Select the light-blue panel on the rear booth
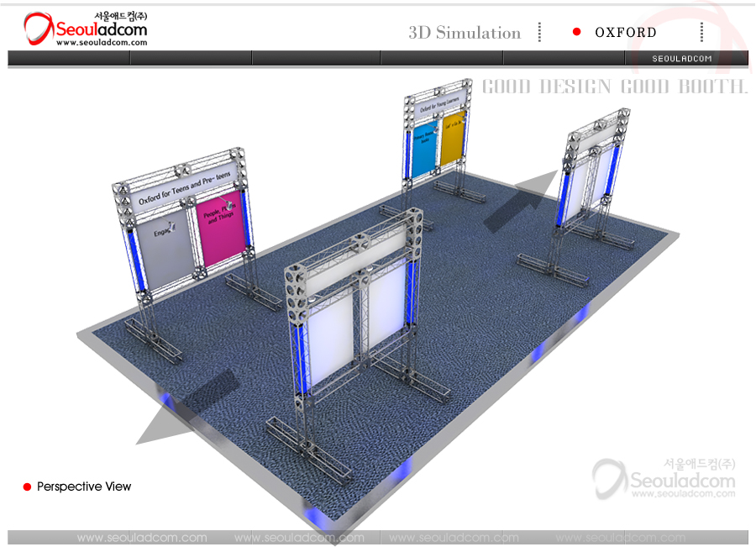Viewport: 756px width, 547px height. pyautogui.click(x=425, y=149)
